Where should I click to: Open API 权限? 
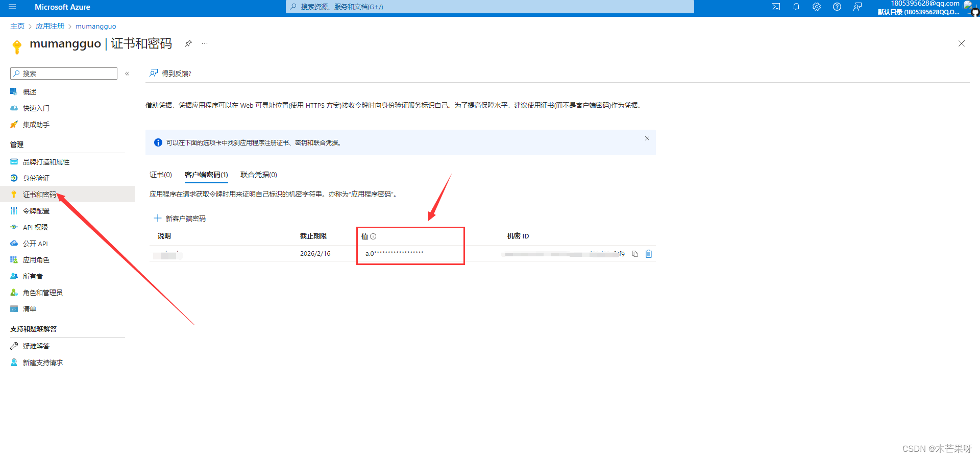pyautogui.click(x=35, y=227)
